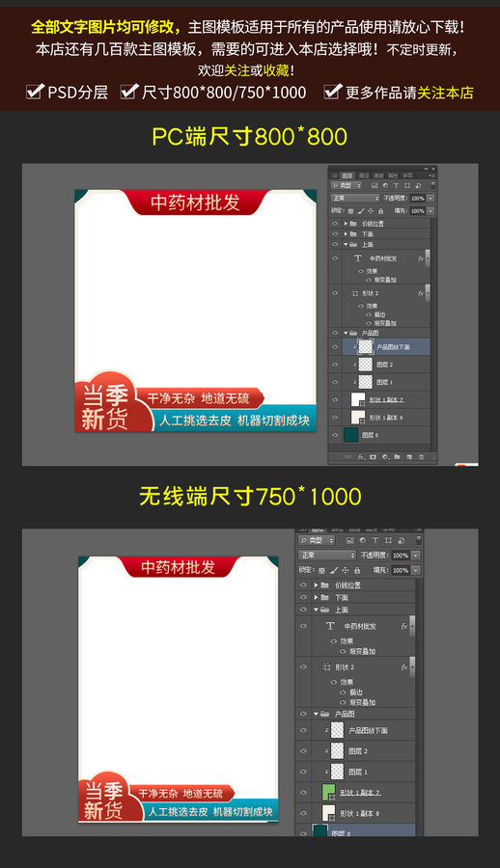
Task: Open panel flyout menu in PC 800*800 panel
Action: (x=431, y=176)
